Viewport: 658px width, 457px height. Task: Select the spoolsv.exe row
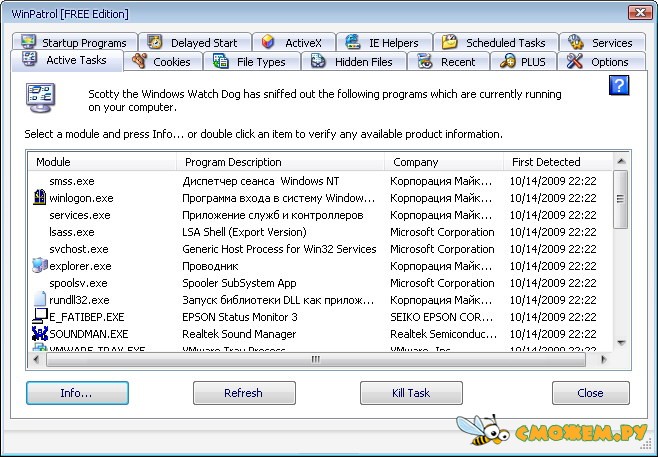pos(320,283)
